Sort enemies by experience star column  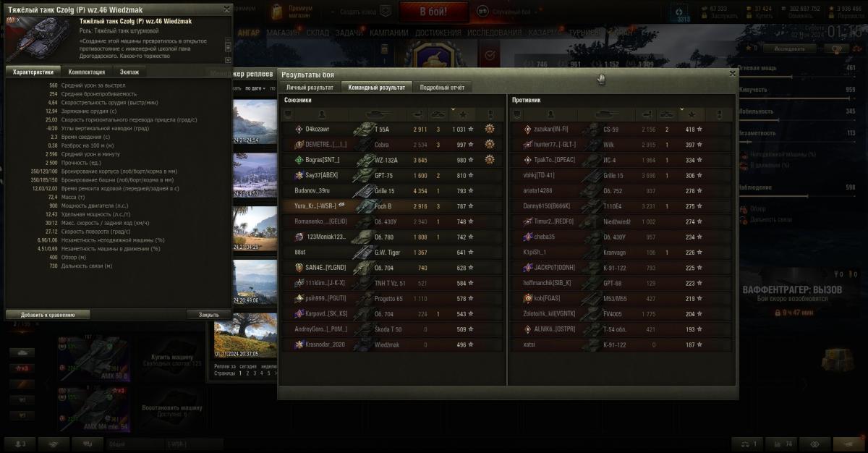point(692,114)
